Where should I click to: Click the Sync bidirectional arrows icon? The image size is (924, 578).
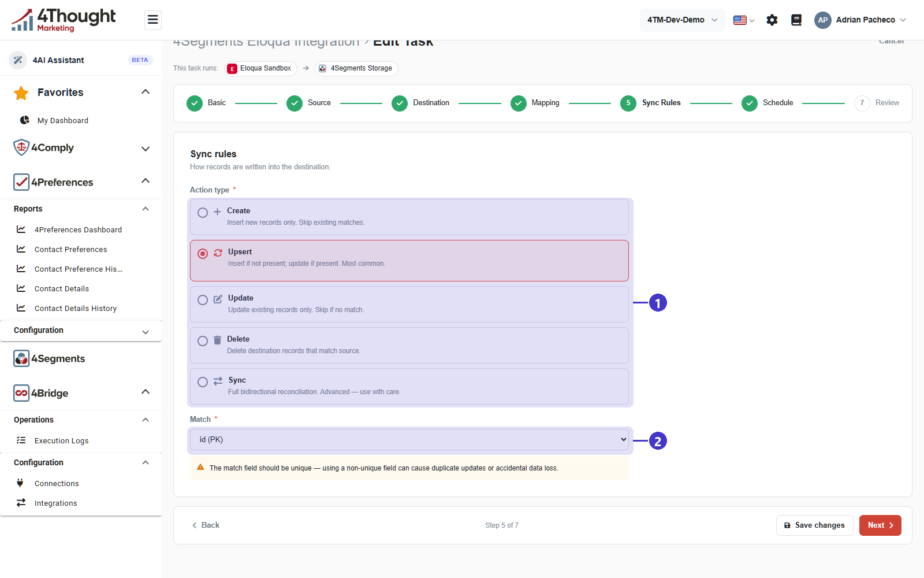tap(218, 381)
